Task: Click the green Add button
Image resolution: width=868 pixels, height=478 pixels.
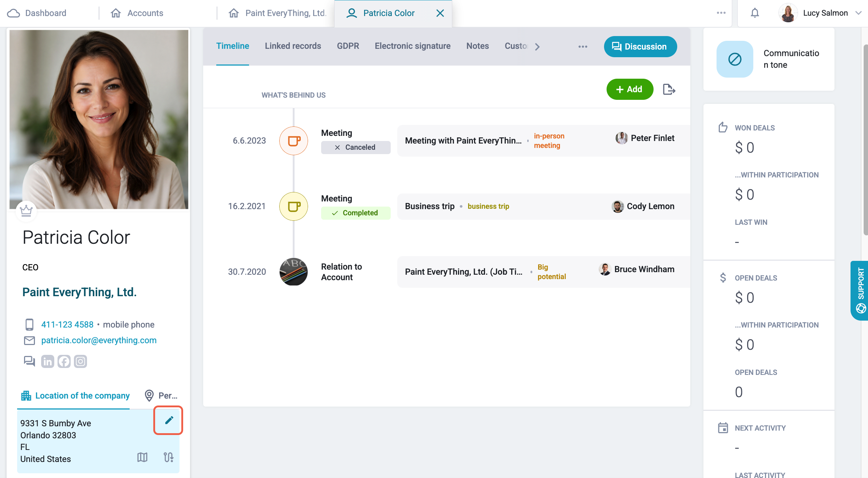Action: [x=630, y=89]
